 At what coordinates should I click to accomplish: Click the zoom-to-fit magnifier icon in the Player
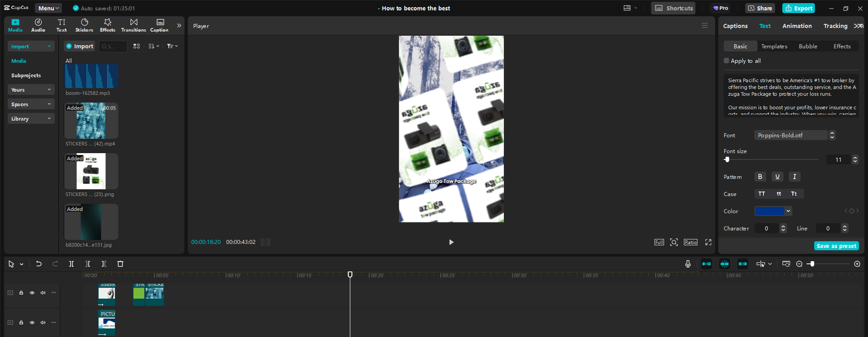click(674, 242)
